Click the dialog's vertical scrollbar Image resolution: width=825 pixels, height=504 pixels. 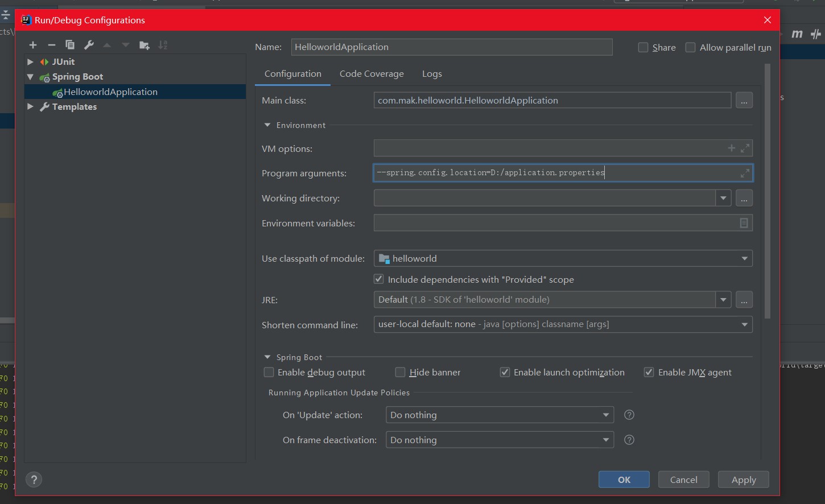[767, 191]
